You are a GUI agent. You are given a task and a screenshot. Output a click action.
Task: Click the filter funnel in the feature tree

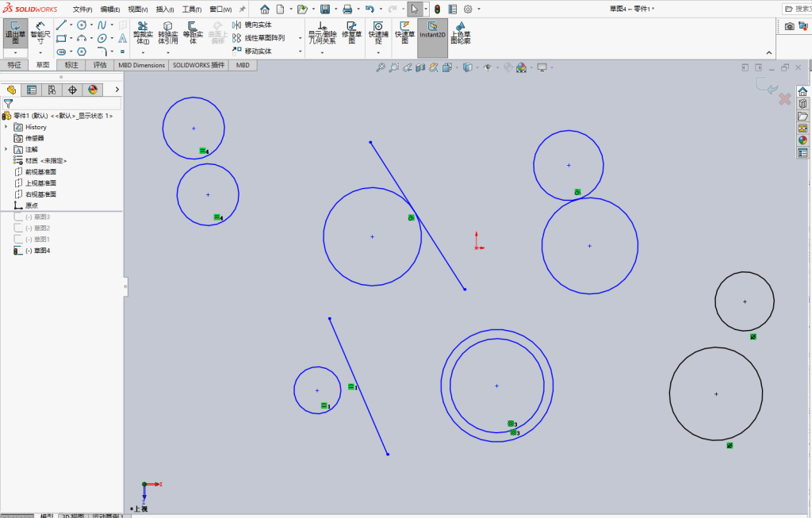point(8,104)
